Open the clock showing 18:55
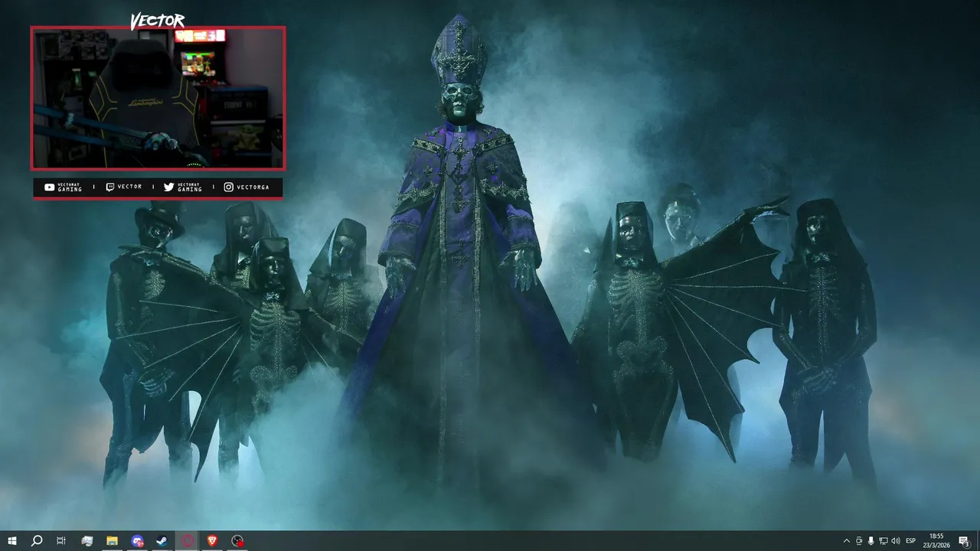 pos(936,541)
